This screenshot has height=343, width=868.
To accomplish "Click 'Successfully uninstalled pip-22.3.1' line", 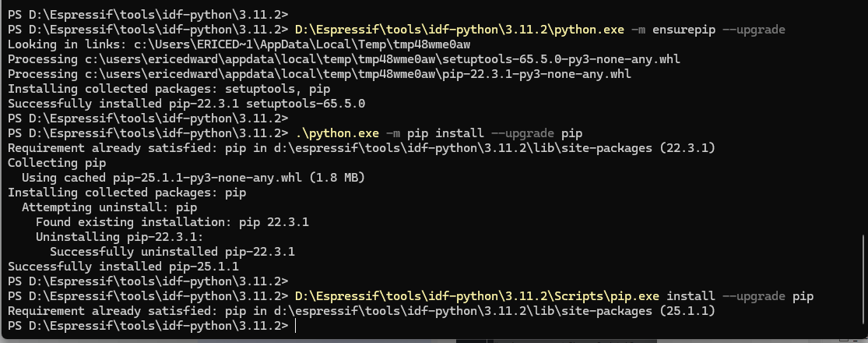I will pyautogui.click(x=172, y=252).
